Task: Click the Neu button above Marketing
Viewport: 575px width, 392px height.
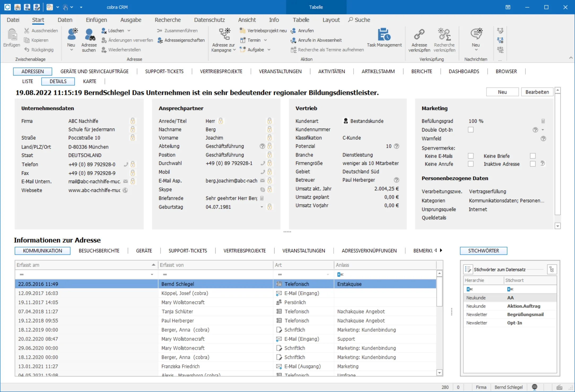Action: [502, 92]
